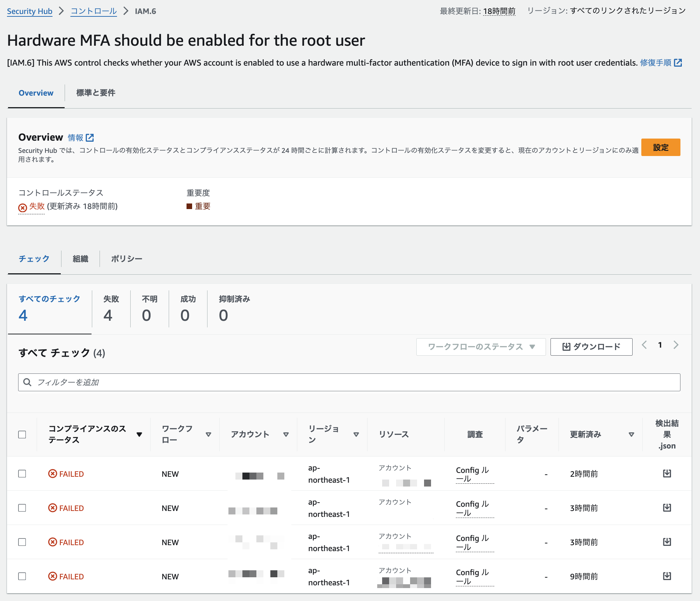Click the search magnifier icon in filter box
The height and width of the screenshot is (601, 700).
point(27,382)
